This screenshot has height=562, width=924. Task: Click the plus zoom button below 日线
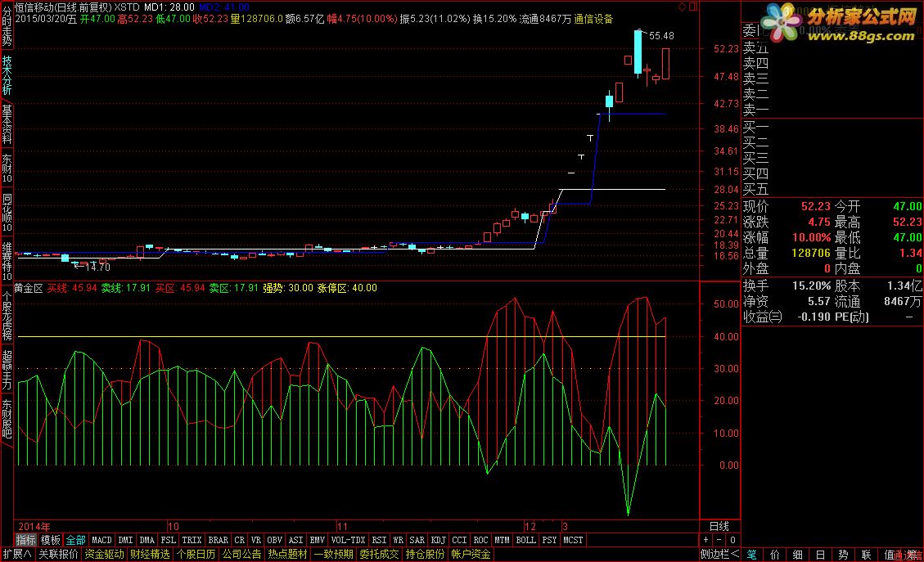point(706,540)
